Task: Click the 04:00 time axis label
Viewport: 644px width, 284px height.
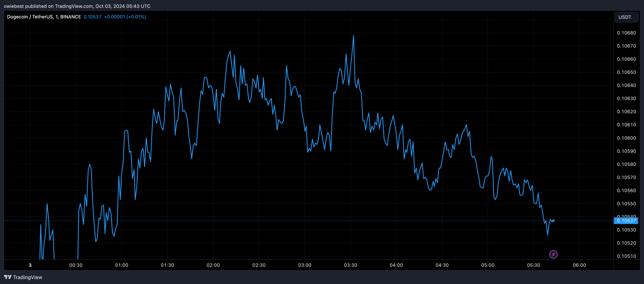Action: 396,265
